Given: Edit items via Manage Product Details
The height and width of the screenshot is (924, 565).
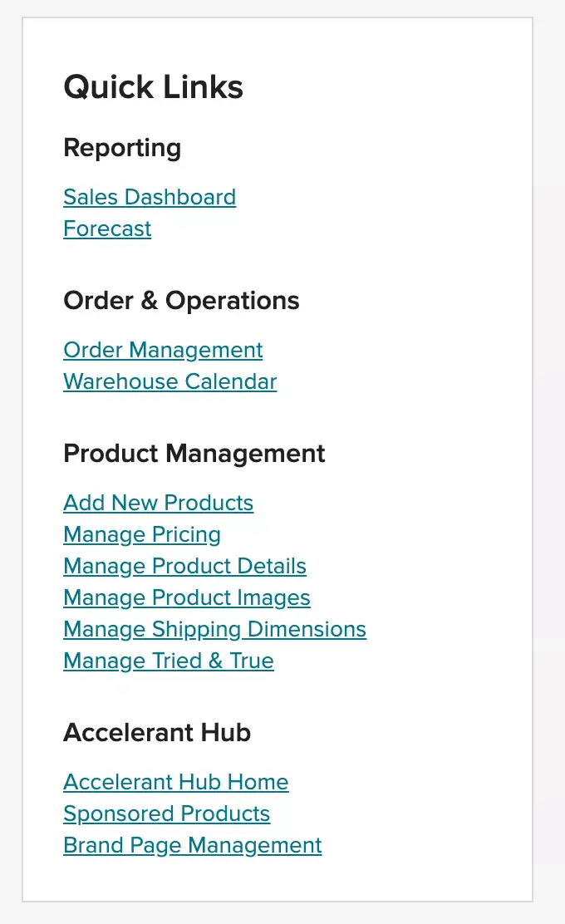Looking at the screenshot, I should pos(184,566).
